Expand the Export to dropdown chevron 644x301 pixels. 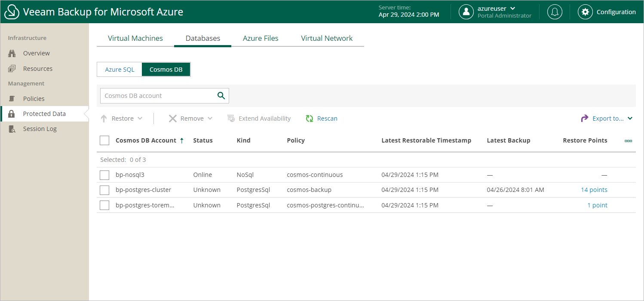tap(630, 119)
